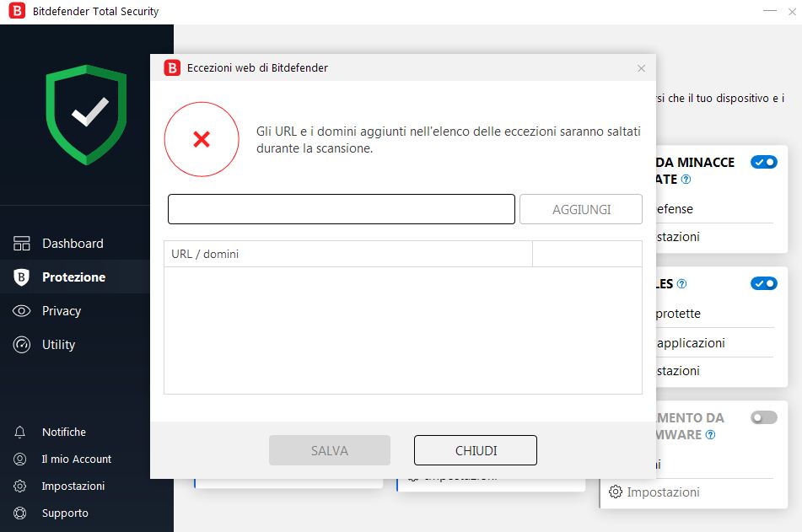Click the red X circle icon
This screenshot has height=532, width=802.
click(x=202, y=139)
